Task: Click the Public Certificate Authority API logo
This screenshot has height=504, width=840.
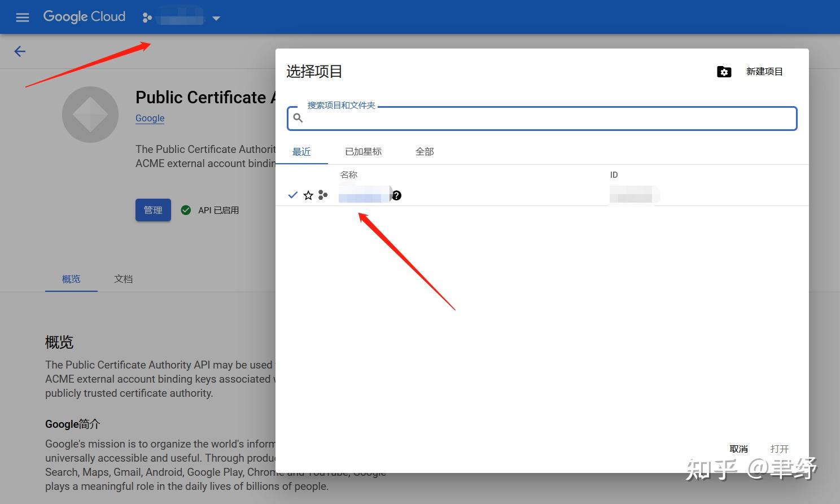Action: point(90,115)
